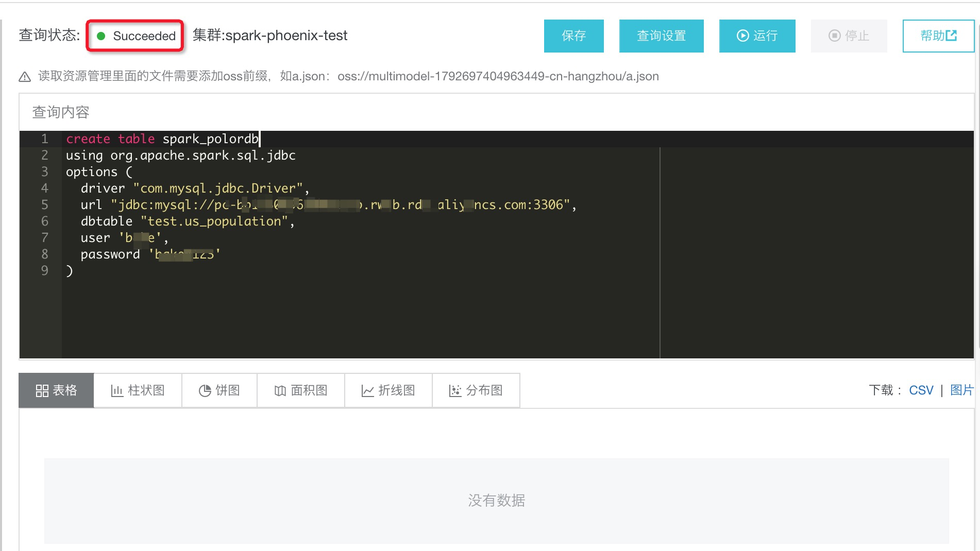Image resolution: width=980 pixels, height=551 pixels.
Task: Click the pie chart icon for 饼图
Action: [x=206, y=390]
